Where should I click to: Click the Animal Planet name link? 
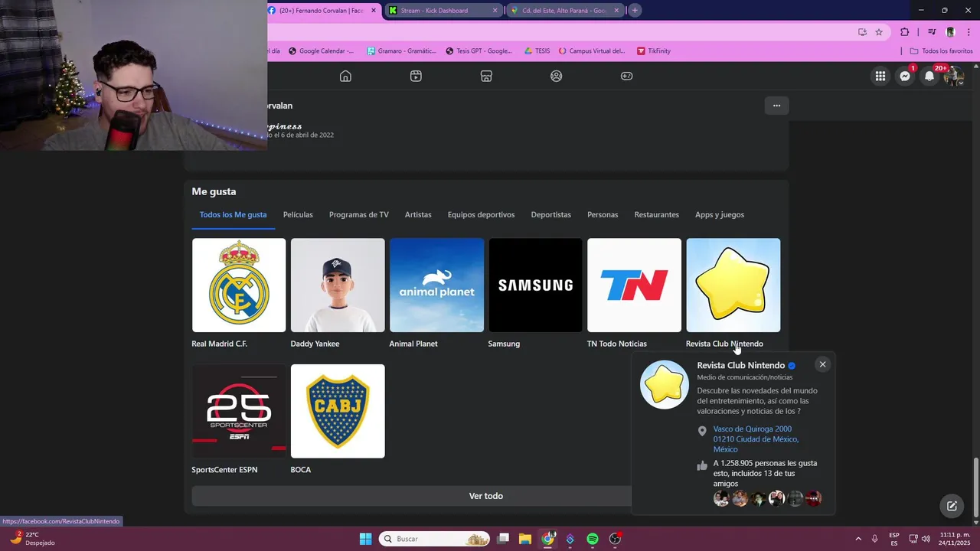tap(413, 344)
